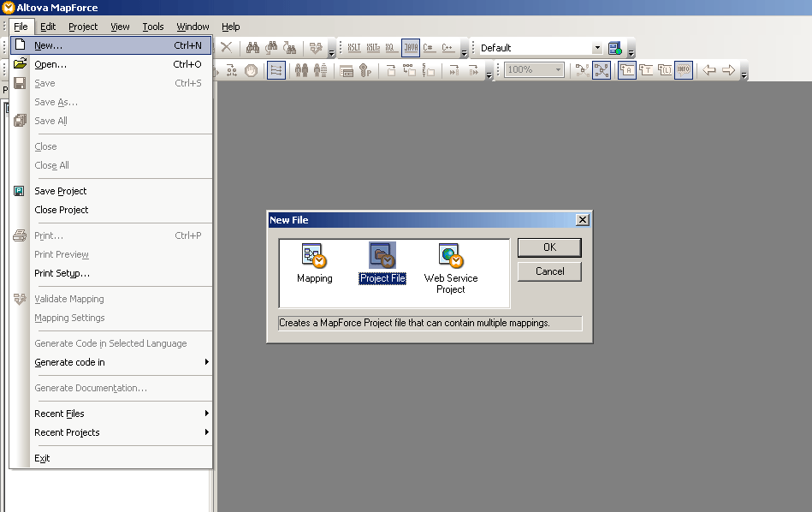
Task: Close the New File dialog
Action: coord(583,220)
